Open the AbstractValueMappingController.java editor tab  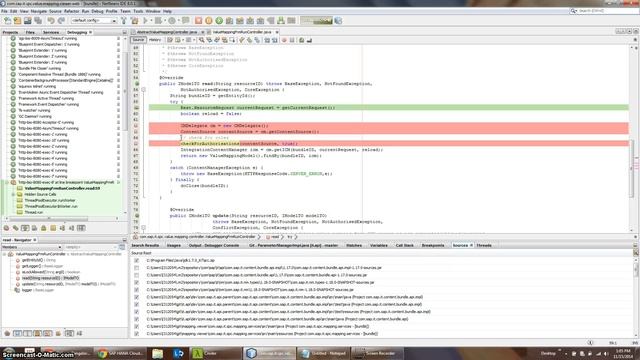[167, 32]
